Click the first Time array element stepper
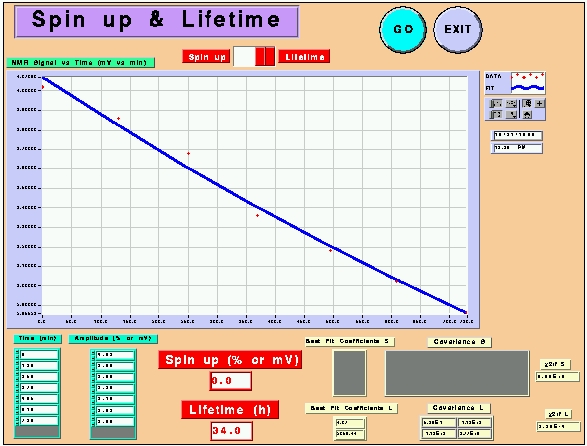 [17, 354]
